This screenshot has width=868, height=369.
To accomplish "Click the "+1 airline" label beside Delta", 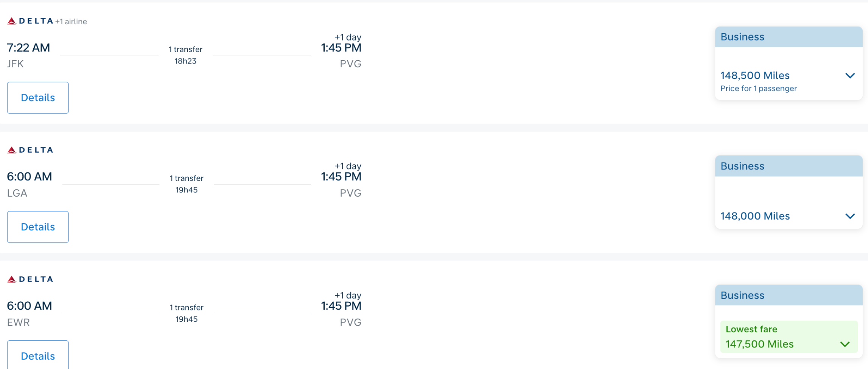I will (x=71, y=22).
